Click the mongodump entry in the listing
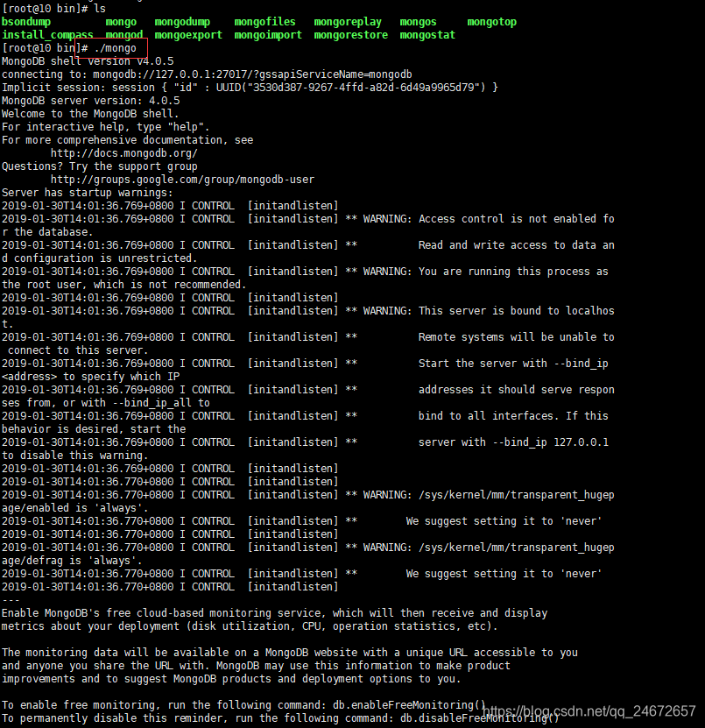This screenshot has height=728, width=705. point(182,22)
